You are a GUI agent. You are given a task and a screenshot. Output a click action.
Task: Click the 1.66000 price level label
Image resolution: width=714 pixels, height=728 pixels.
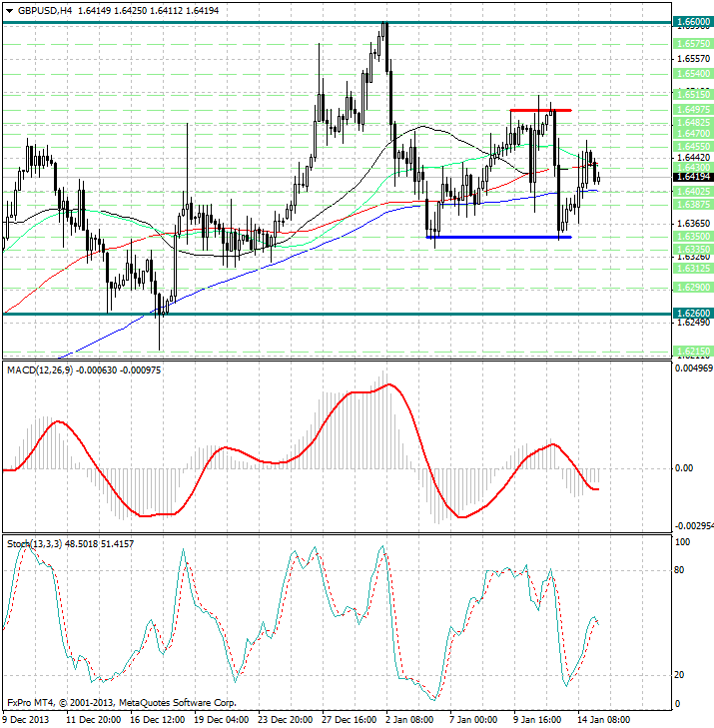coord(693,22)
